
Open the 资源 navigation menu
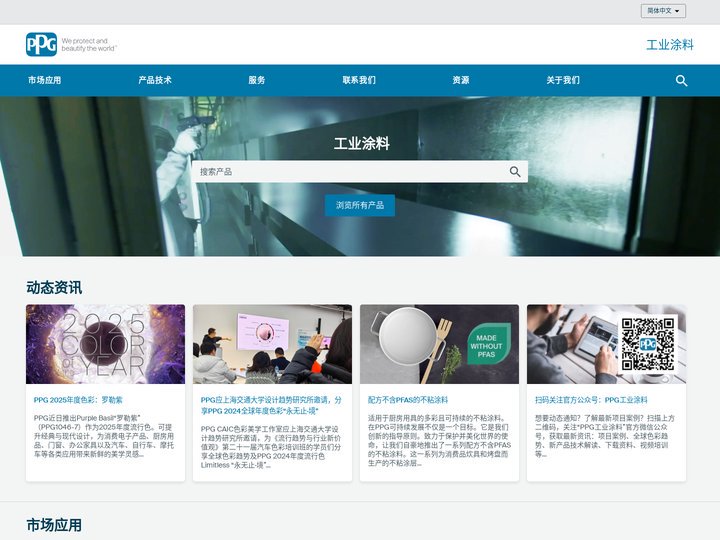[461, 80]
